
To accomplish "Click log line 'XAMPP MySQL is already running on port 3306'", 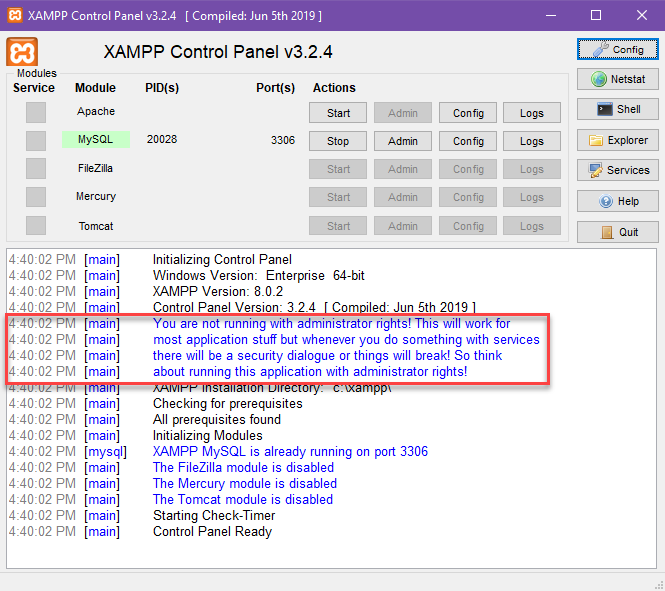I will (x=290, y=451).
